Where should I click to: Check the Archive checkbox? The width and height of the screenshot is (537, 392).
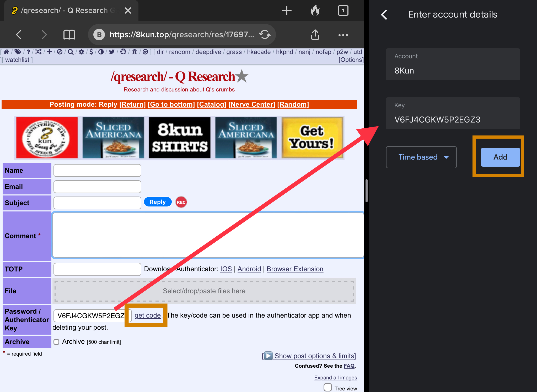coord(56,342)
